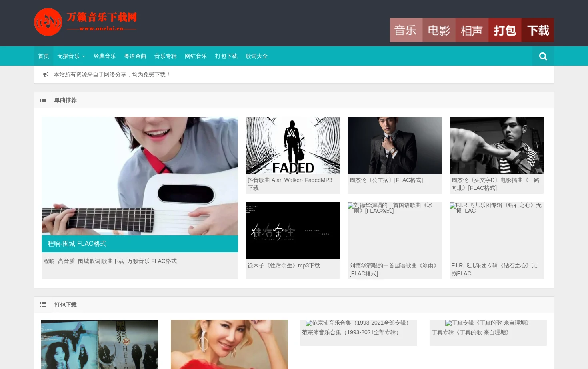This screenshot has height=369, width=588.
Task: Click the list icon beside 打包下载
Action: [43, 305]
